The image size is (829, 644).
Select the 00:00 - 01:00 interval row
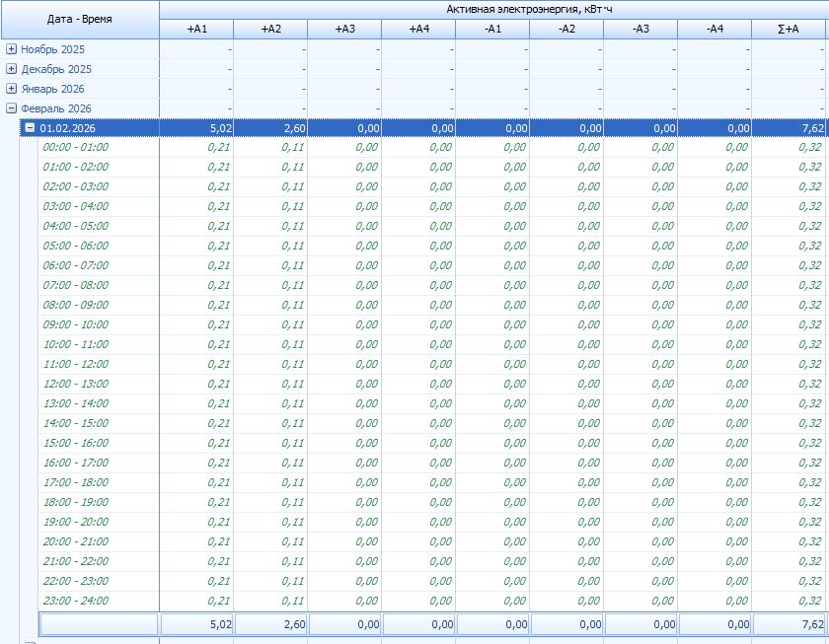(x=76, y=147)
